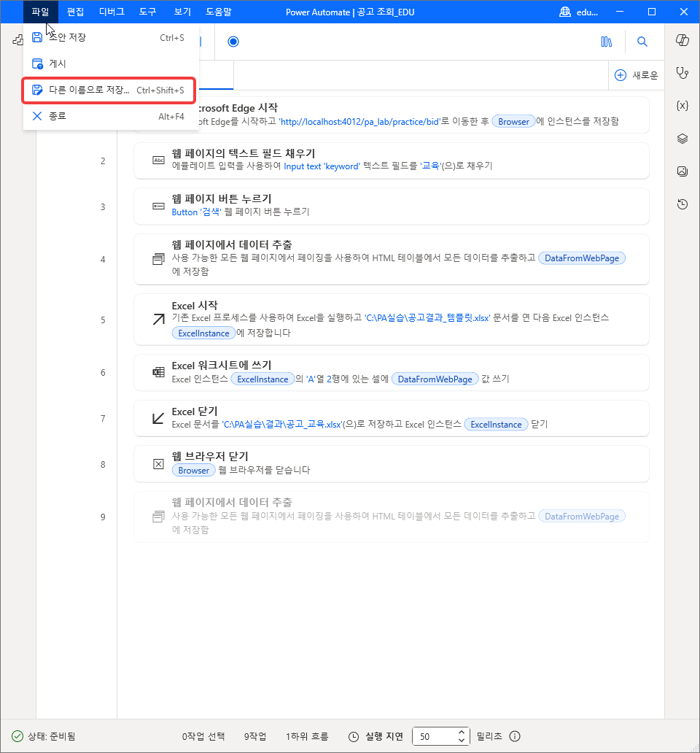Viewport: 700px width, 753px height.
Task: Click the localhost practice/bid URL link
Action: click(x=359, y=122)
